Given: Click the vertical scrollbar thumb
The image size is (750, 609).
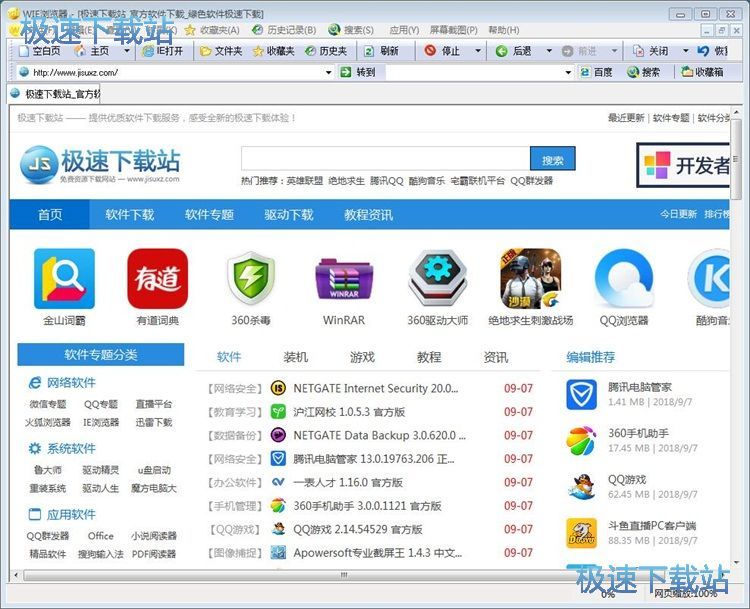Looking at the screenshot, I should tap(736, 160).
